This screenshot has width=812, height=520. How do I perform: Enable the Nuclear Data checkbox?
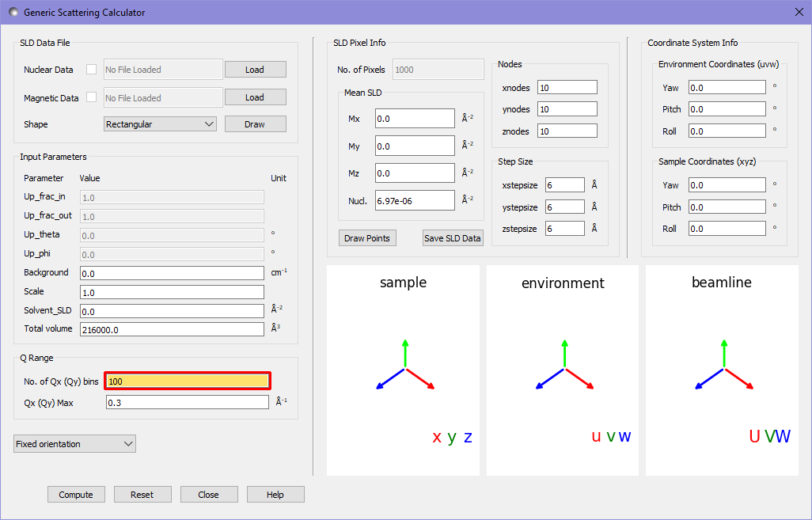(x=91, y=70)
